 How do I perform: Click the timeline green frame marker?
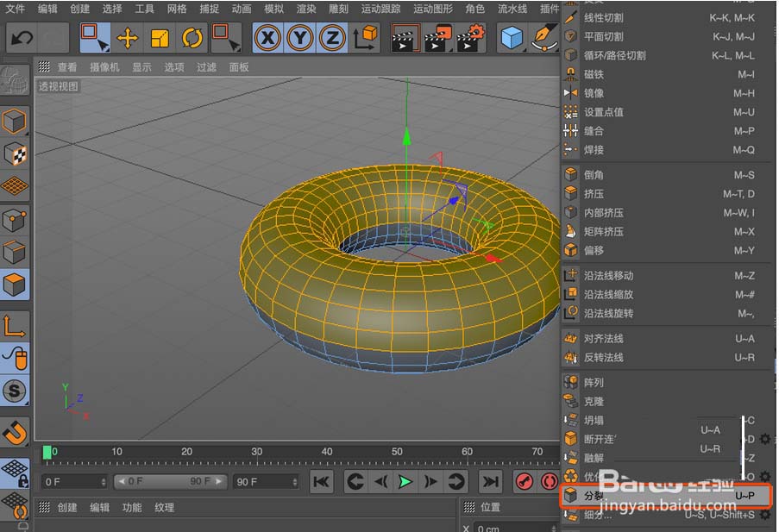[x=47, y=453]
